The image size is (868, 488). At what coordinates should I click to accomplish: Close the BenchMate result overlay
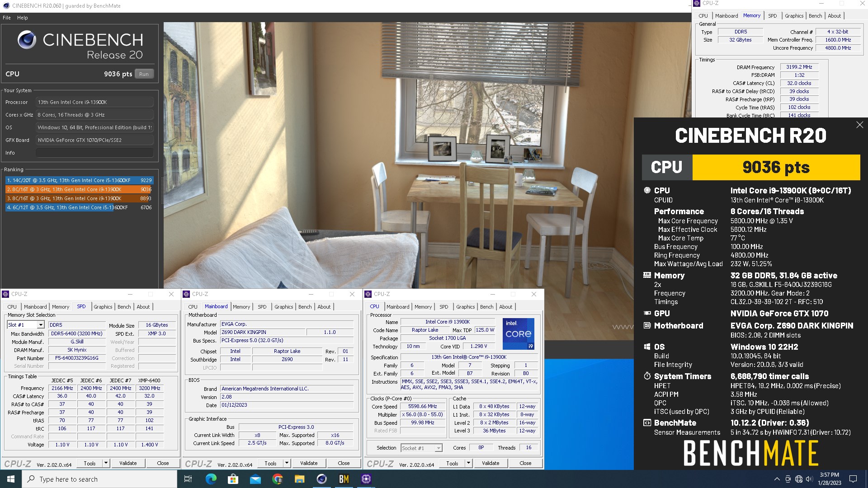859,125
